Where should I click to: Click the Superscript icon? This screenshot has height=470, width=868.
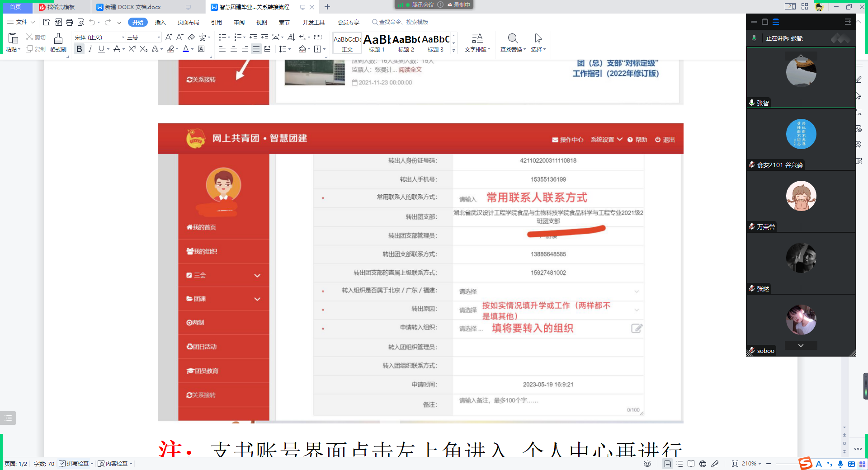pos(132,49)
